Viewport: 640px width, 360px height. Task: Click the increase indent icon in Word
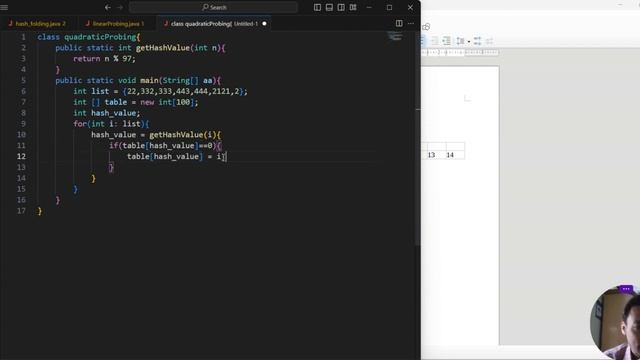(447, 41)
